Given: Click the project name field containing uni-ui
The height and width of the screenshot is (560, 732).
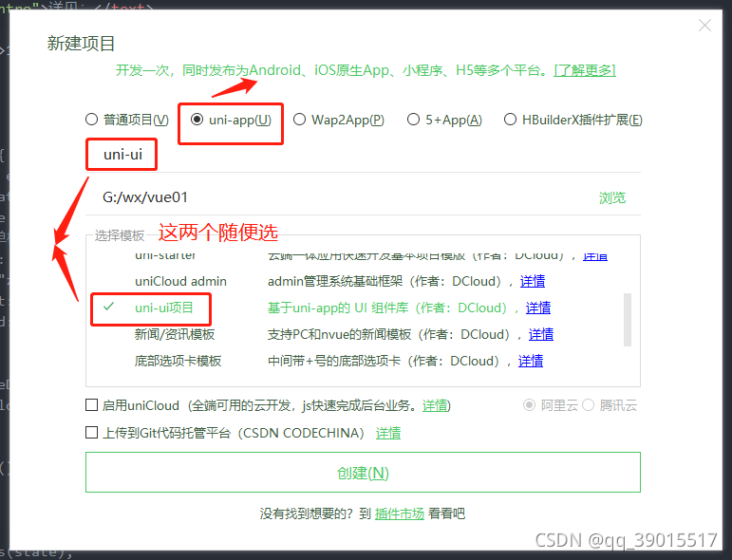Looking at the screenshot, I should tap(363, 155).
